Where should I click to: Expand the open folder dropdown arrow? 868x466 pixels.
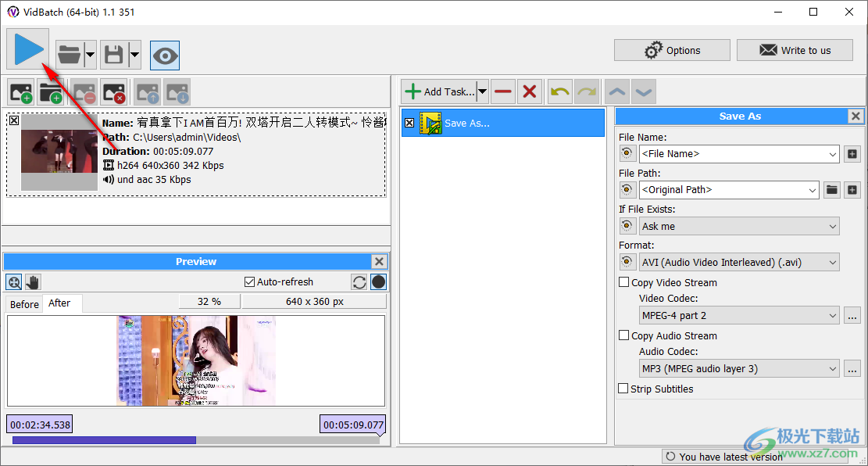point(90,55)
